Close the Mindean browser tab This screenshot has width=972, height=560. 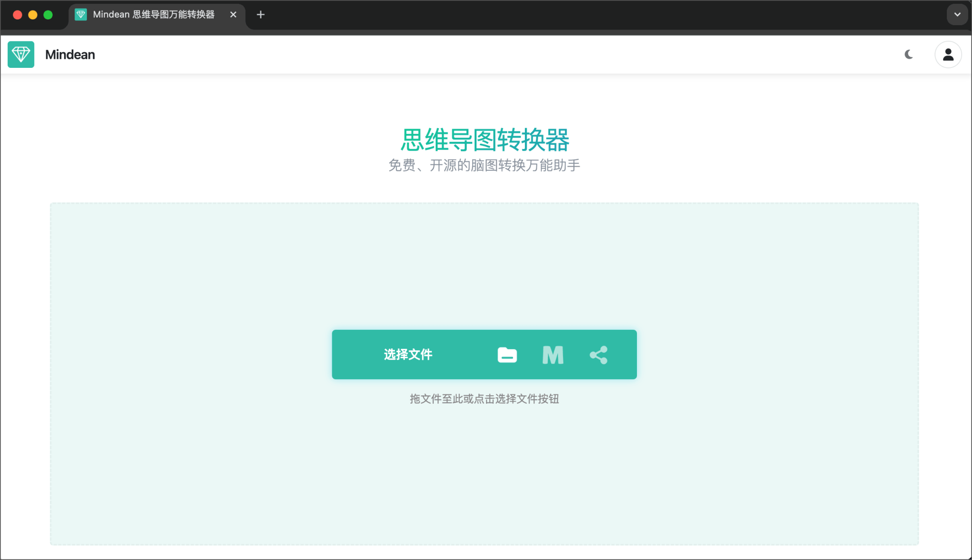click(x=233, y=15)
